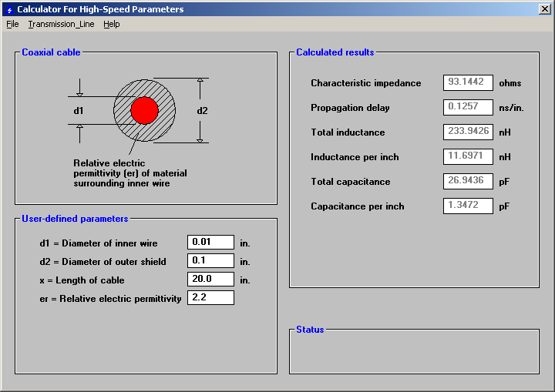The width and height of the screenshot is (555, 392).
Task: Click the d1 inner wire diameter field
Action: point(210,243)
